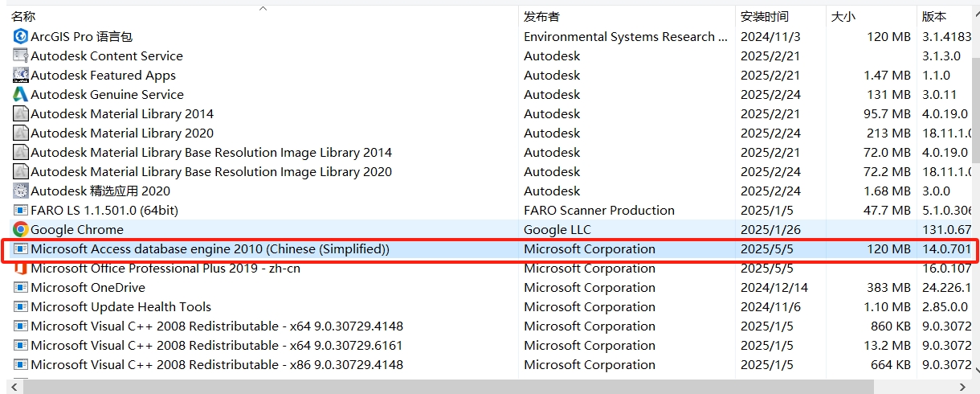Click the 95.7 MB size value
The width and height of the screenshot is (980, 394).
886,113
